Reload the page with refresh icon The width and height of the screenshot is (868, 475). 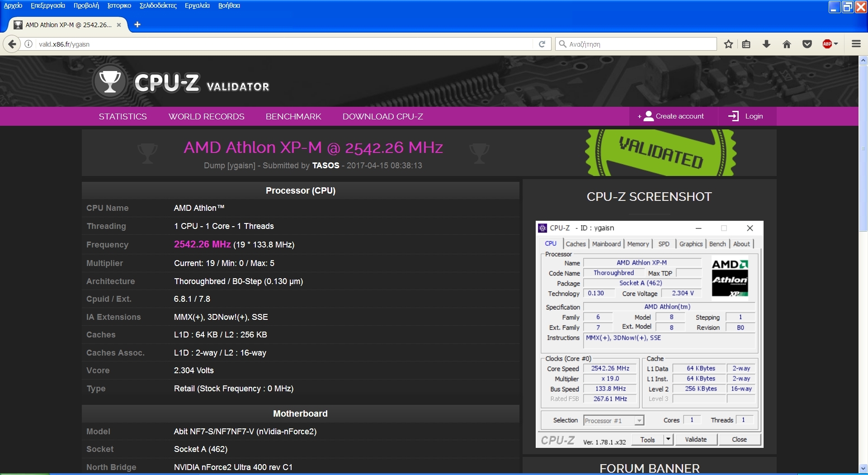(542, 44)
